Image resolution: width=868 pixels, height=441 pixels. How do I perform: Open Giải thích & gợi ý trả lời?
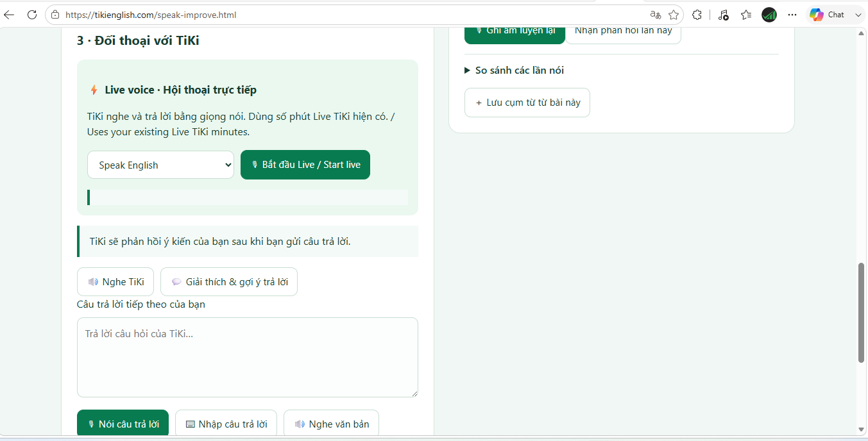click(229, 281)
